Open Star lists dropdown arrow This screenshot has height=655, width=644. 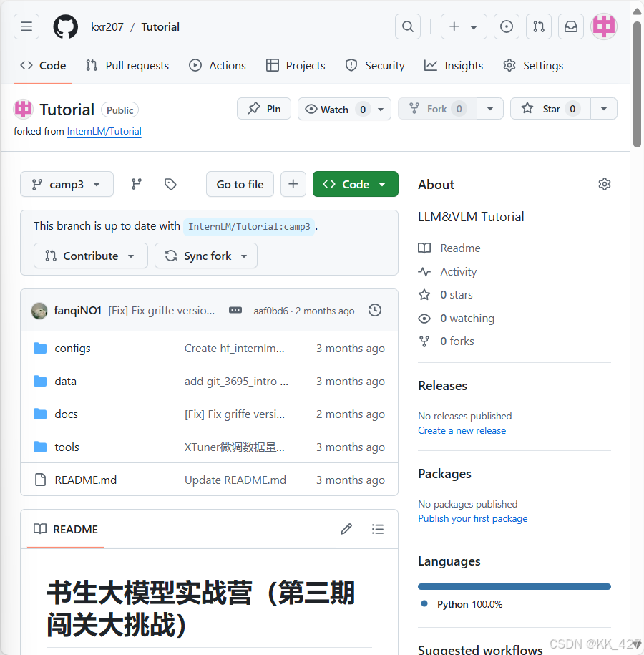(604, 109)
